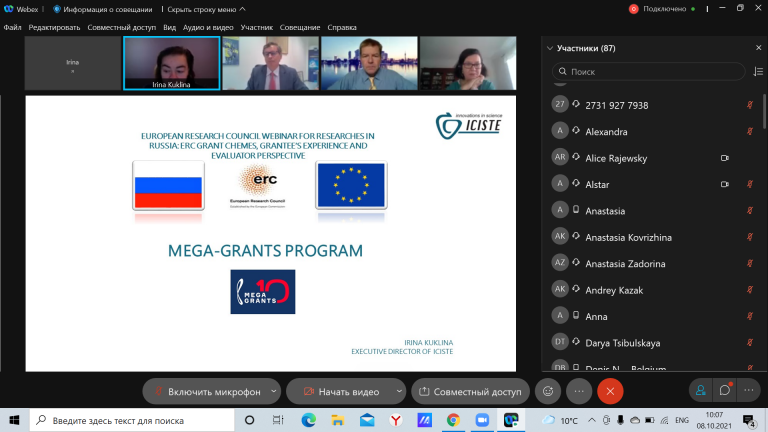Open panel options ellipsis at bottom right
Screen dimensions: 768x432
tap(749, 390)
